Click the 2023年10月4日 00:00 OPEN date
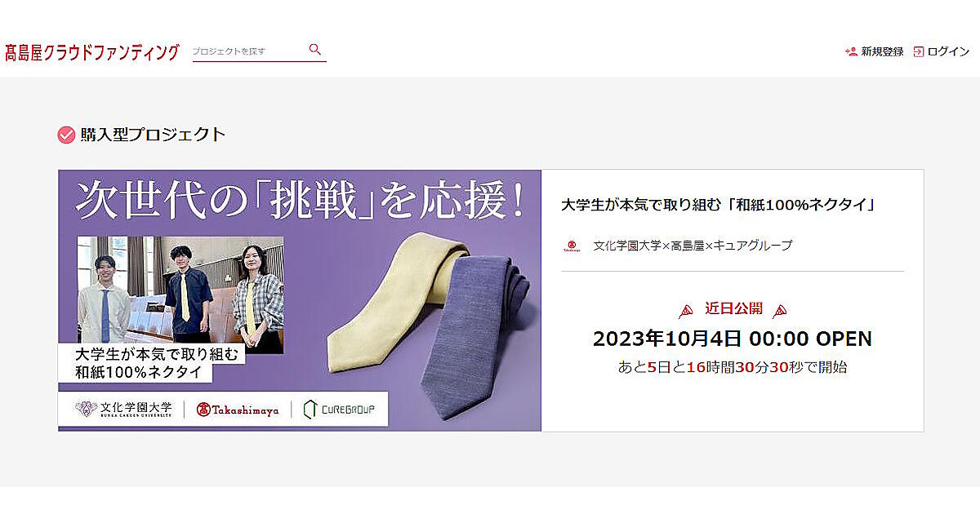980x514 pixels. [733, 339]
